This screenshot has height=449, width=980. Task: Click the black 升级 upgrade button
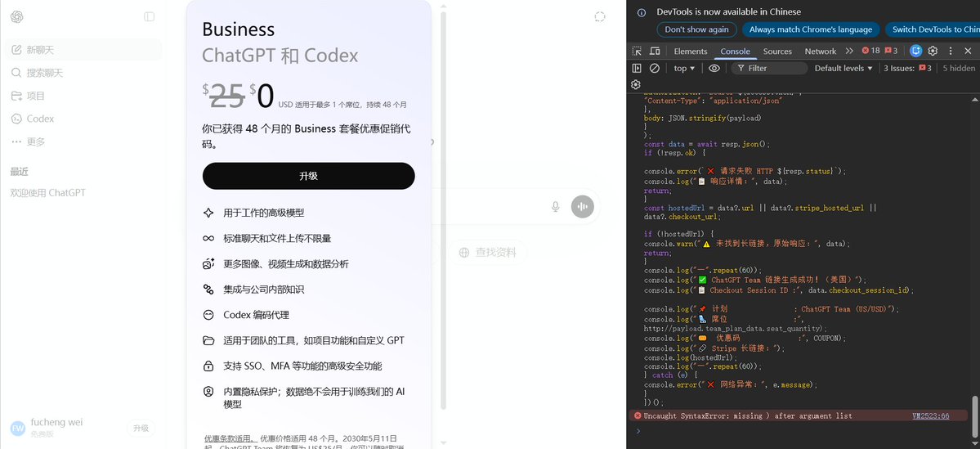point(308,176)
